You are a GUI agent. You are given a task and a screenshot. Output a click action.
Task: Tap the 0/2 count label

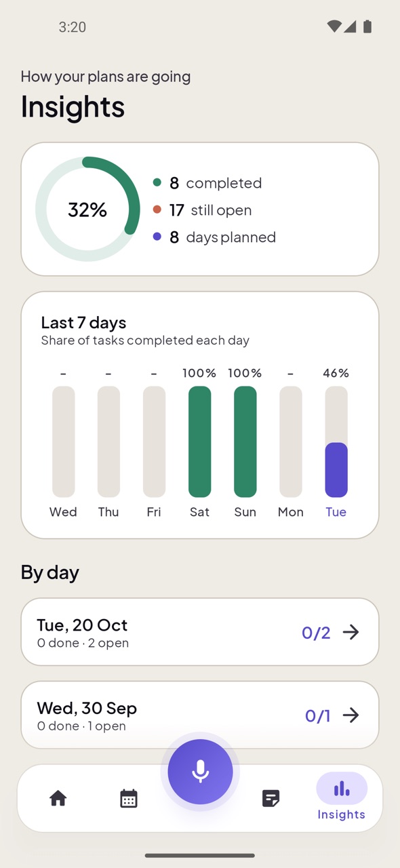[x=316, y=633]
